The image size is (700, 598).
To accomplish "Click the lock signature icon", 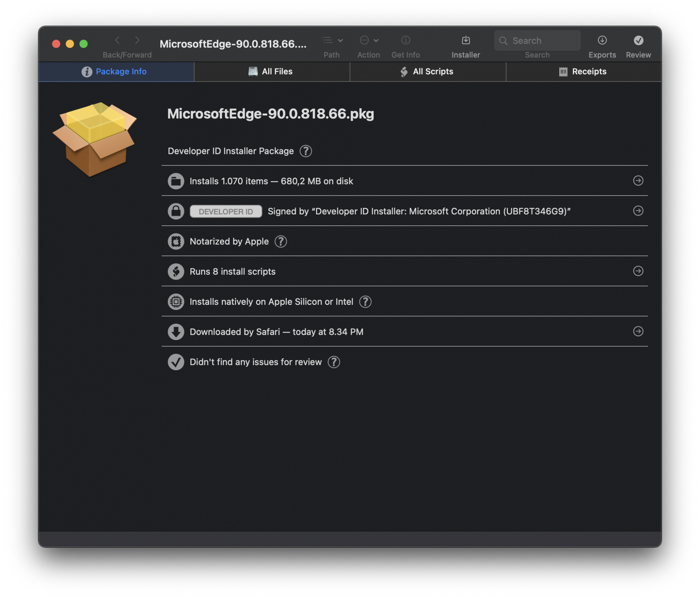I will pyautogui.click(x=176, y=211).
